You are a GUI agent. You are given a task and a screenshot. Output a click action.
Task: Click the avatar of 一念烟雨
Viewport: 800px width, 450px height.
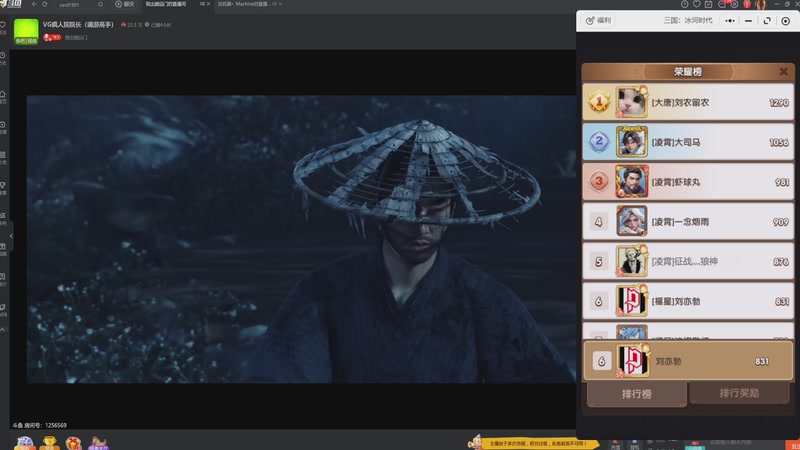click(632, 221)
